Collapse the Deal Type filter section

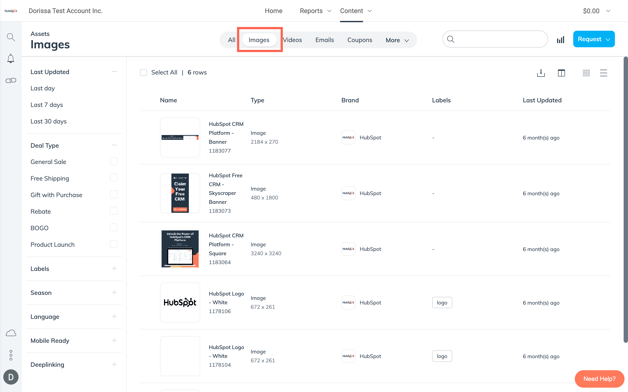(114, 145)
